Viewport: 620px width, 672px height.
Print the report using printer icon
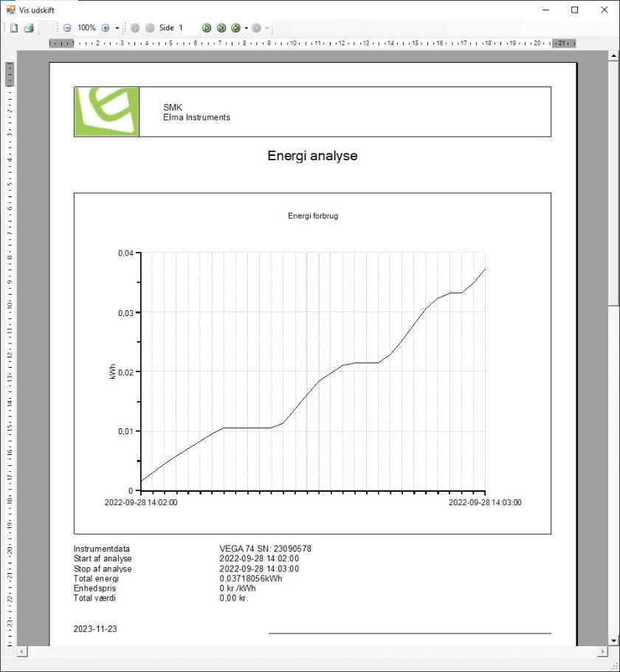29,28
